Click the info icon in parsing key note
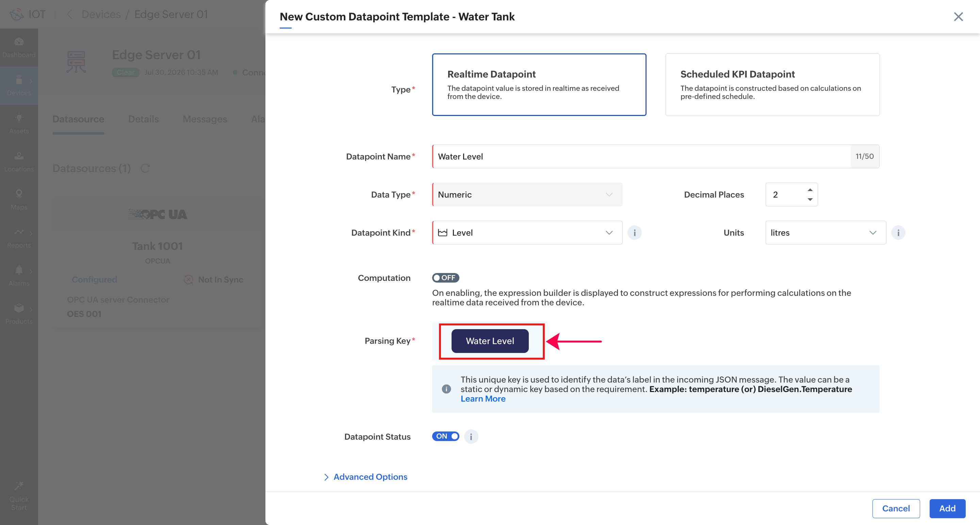The image size is (980, 525). click(x=446, y=389)
